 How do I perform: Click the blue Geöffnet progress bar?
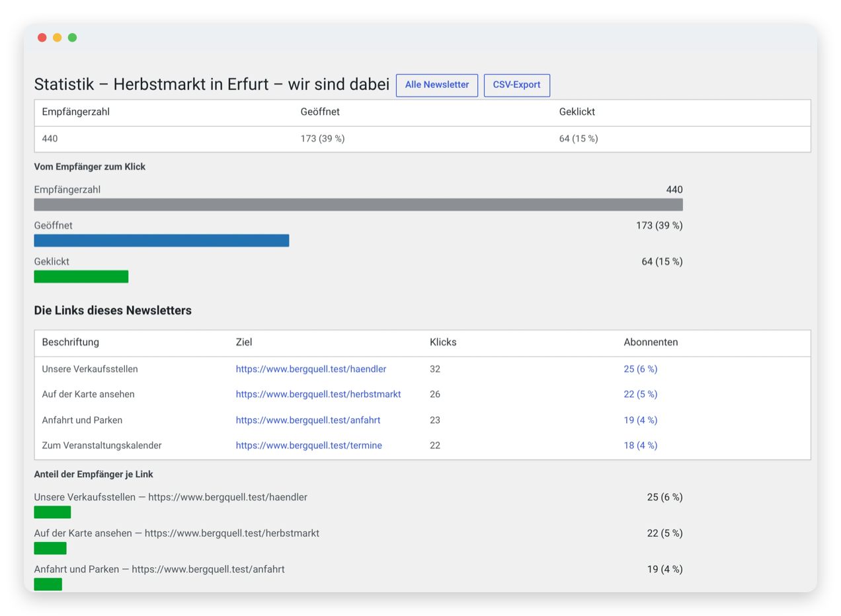click(x=161, y=241)
